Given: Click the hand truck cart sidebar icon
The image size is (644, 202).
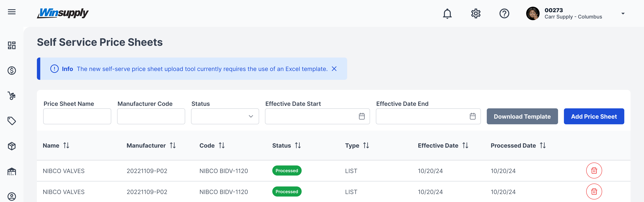Looking at the screenshot, I should pos(12,96).
